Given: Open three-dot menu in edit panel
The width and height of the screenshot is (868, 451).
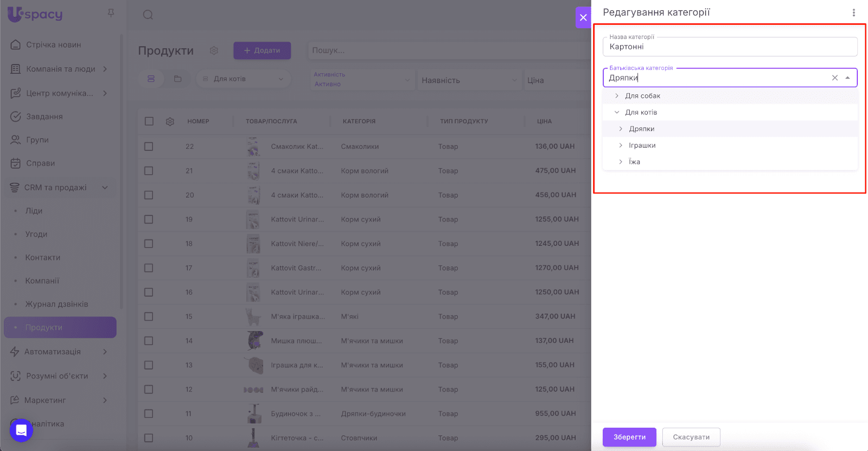Looking at the screenshot, I should click(x=853, y=12).
